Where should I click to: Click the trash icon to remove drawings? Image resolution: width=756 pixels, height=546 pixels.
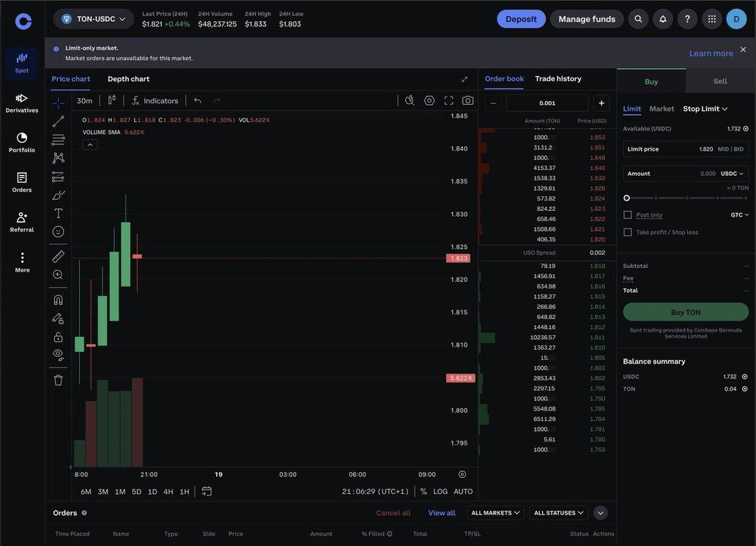coord(59,381)
